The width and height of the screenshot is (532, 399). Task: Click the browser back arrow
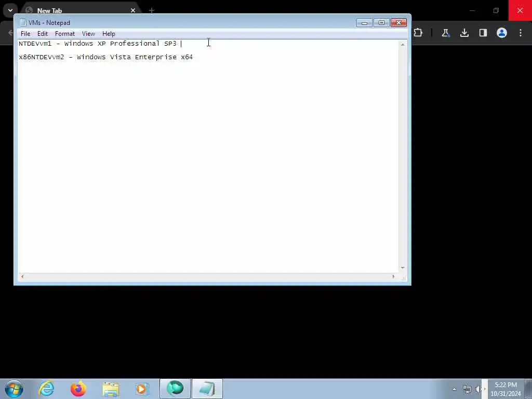tap(10, 33)
